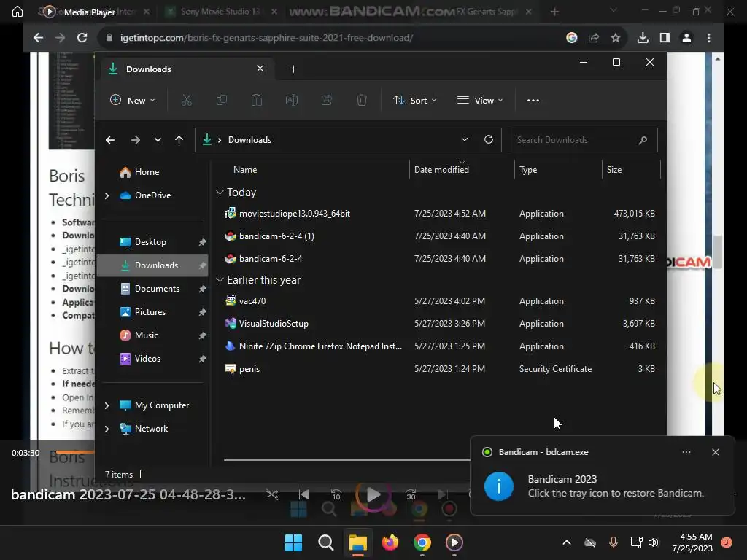
Task: Select the Ninite 7Zip Chrome Firefox installer
Action: pos(439,346)
